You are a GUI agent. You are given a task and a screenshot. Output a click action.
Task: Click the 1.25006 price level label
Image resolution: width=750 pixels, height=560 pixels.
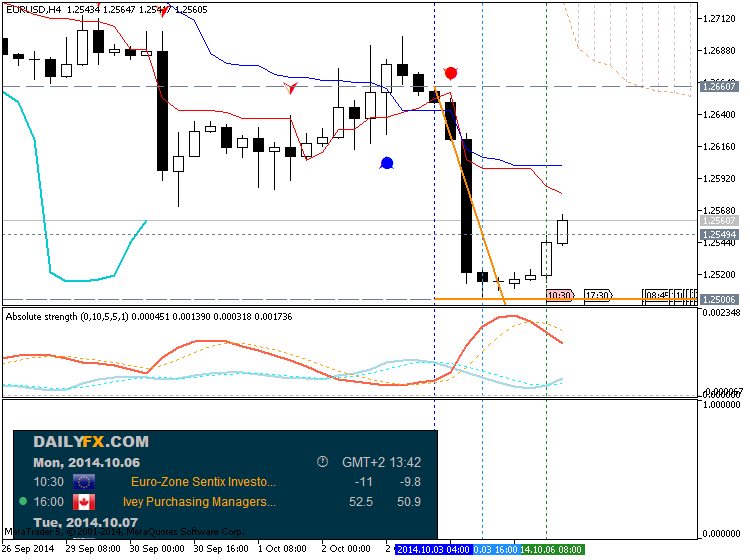point(720,299)
